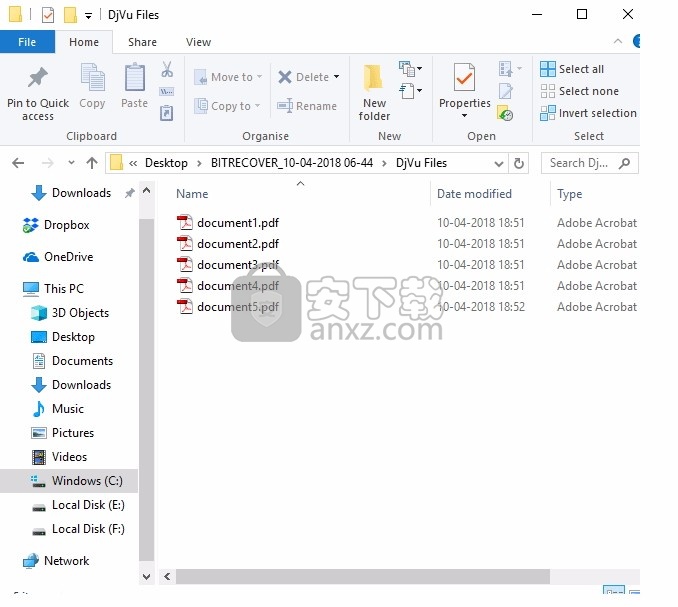Open the Move to dropdown
The height and width of the screenshot is (607, 678).
[x=228, y=77]
